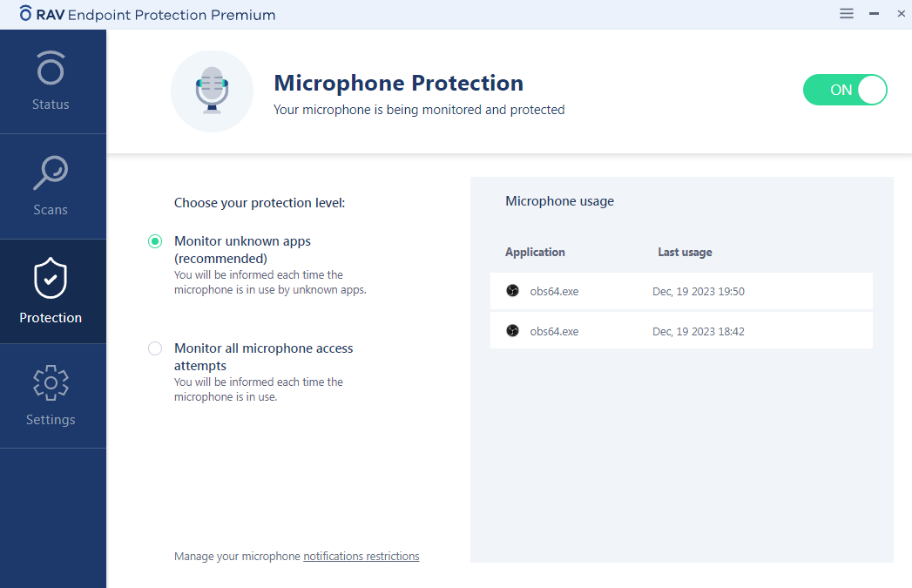Click the "Microphone usage" panel title
Image resolution: width=912 pixels, height=588 pixels.
[x=559, y=200]
